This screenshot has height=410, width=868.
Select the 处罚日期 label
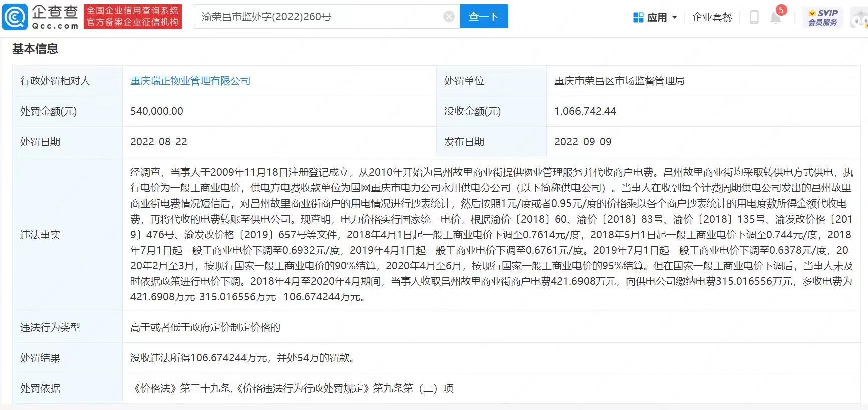(x=40, y=142)
